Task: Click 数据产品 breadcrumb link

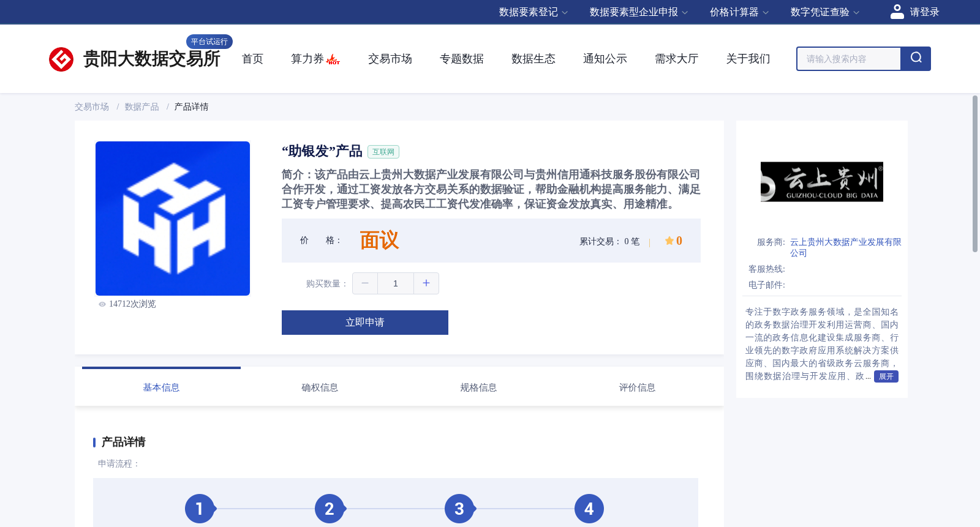Action: 141,107
